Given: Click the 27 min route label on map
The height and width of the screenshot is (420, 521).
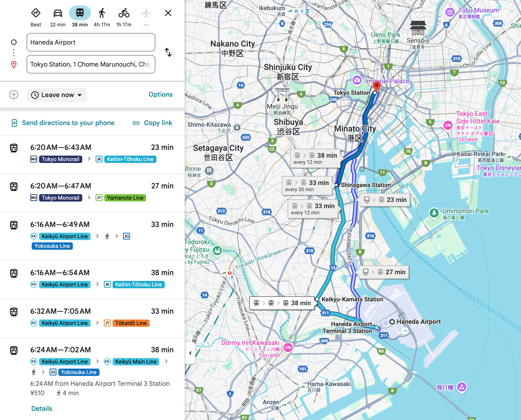Looking at the screenshot, I should click(x=384, y=272).
